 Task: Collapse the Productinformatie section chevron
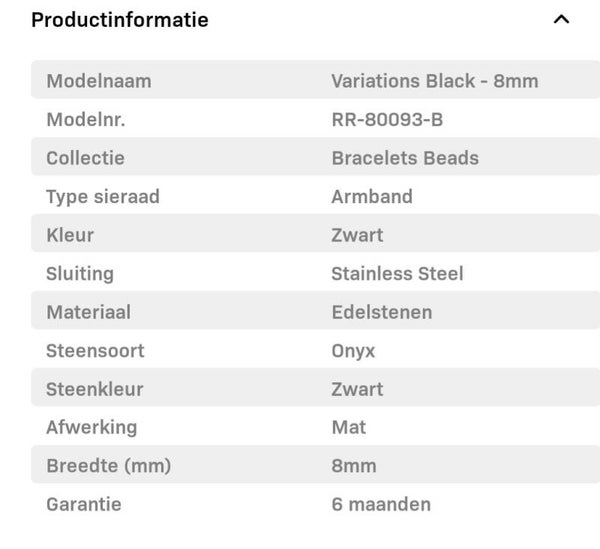tap(561, 20)
